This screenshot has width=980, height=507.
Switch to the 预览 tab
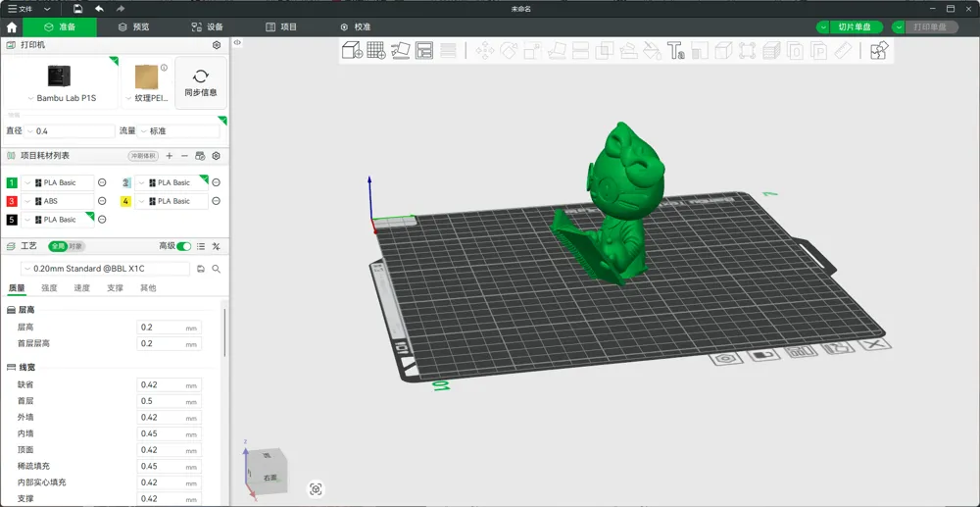coord(133,26)
